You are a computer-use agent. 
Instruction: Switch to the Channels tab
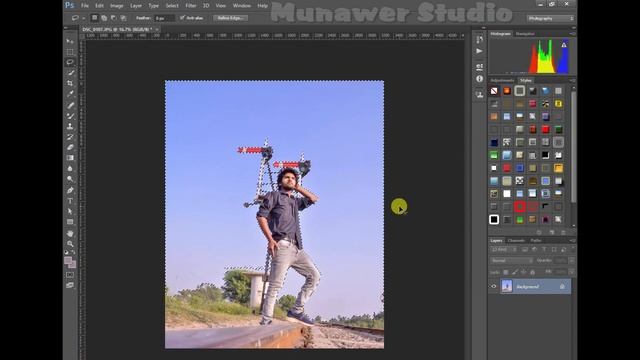[x=516, y=240]
